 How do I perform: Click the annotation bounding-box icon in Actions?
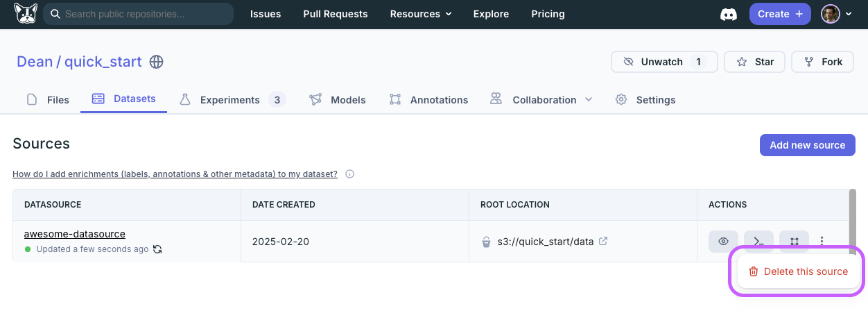[x=794, y=242]
